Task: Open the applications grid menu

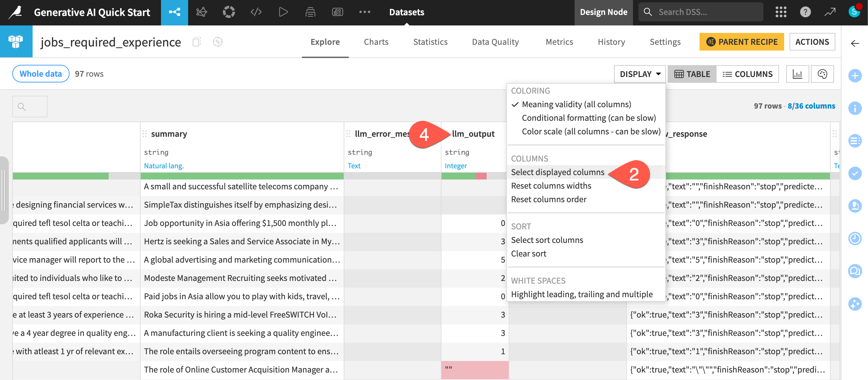Action: (x=781, y=13)
